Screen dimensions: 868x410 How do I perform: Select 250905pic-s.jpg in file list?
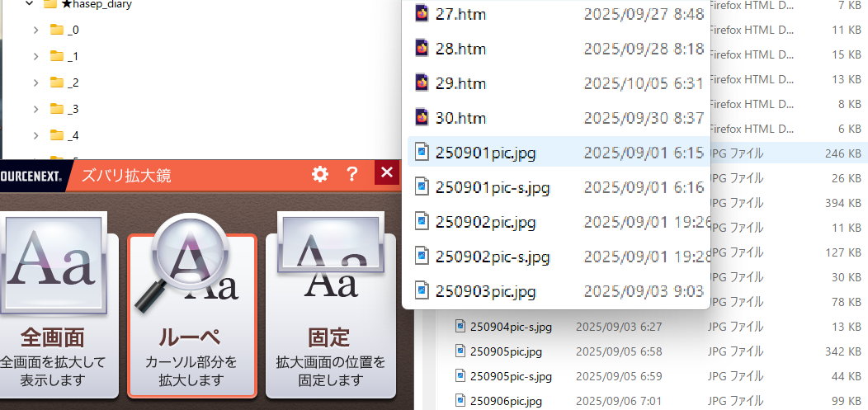(510, 376)
